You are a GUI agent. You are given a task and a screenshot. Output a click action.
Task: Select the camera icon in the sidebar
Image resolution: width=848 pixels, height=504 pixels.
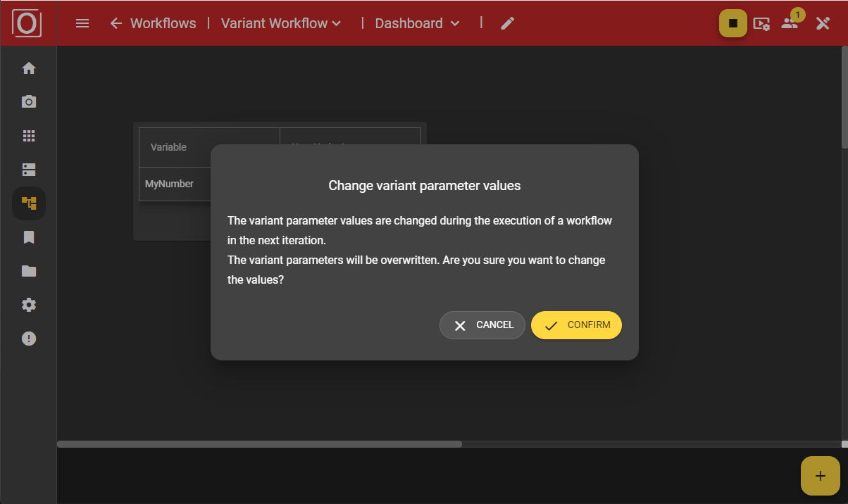pos(28,101)
